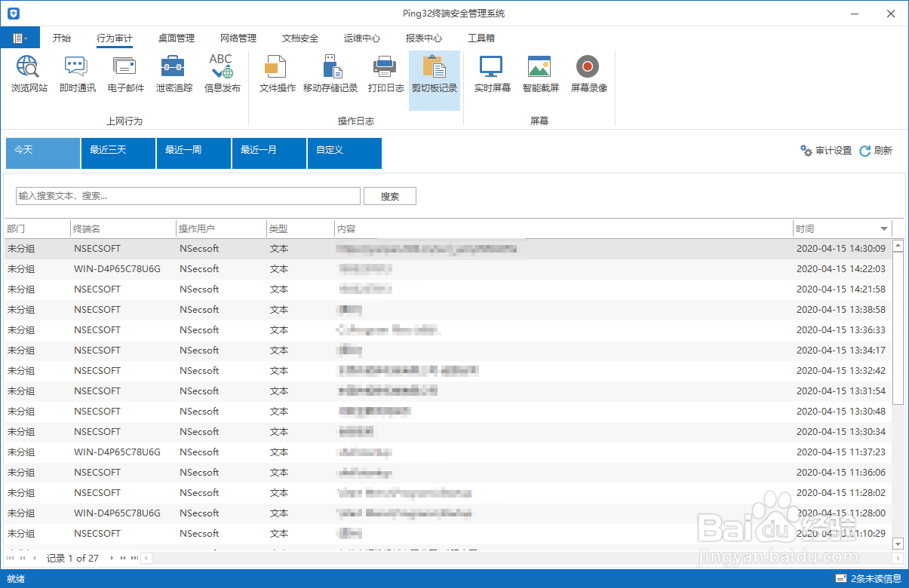Go to next record navigator arrow
The image size is (909, 588).
coord(112,558)
